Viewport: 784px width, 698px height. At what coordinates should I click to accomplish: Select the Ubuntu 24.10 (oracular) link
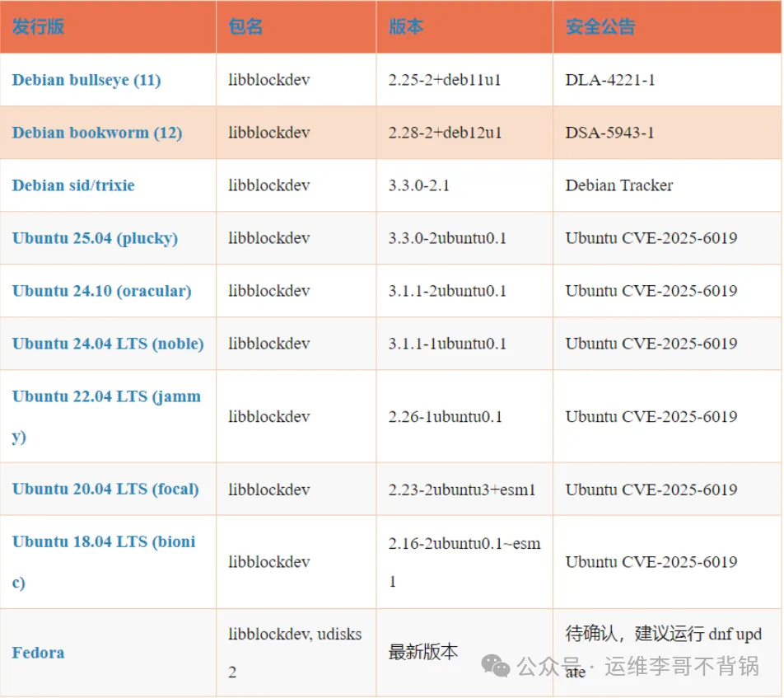pos(101,291)
